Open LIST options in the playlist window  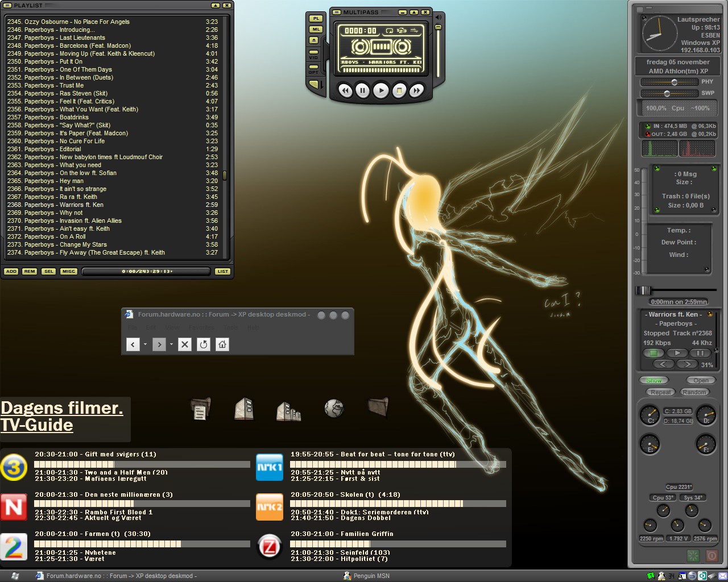[223, 271]
